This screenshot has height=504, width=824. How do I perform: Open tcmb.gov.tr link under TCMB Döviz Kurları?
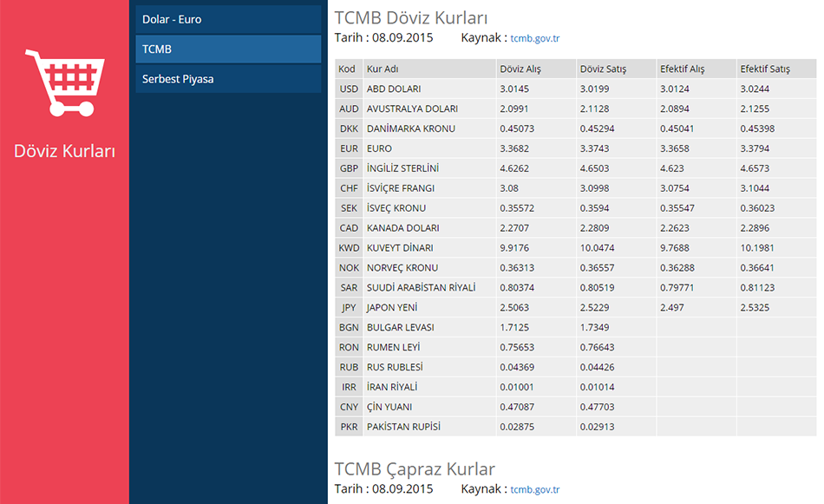[x=535, y=38]
